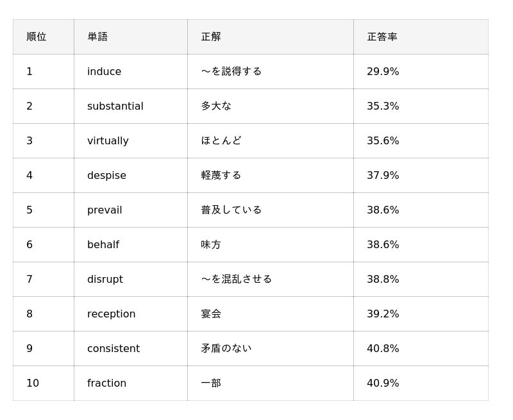Click the word consistent
Screen dimensions: 513x420
click(x=114, y=348)
